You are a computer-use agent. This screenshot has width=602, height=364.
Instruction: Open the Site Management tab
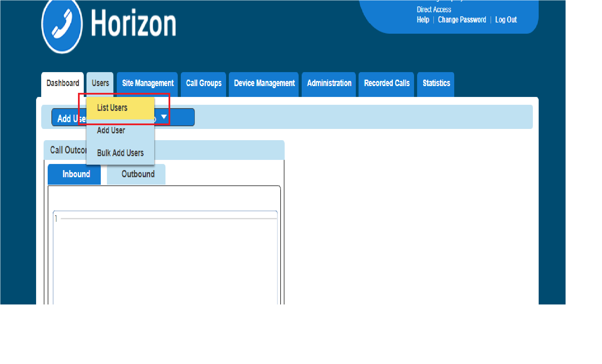(147, 84)
